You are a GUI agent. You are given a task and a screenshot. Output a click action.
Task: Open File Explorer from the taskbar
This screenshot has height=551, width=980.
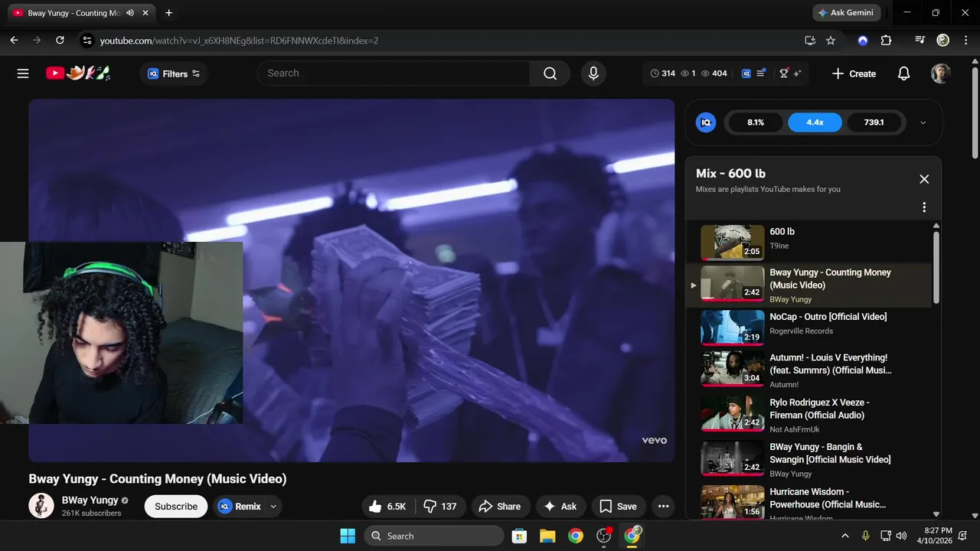[547, 536]
